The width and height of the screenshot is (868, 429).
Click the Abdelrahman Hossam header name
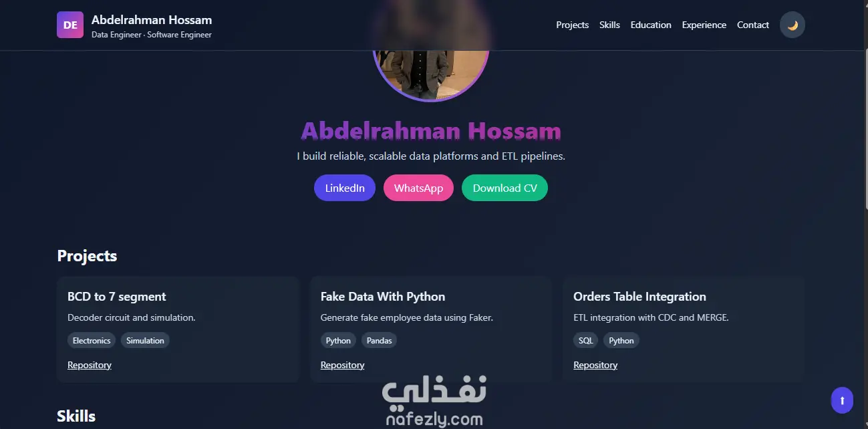point(152,19)
